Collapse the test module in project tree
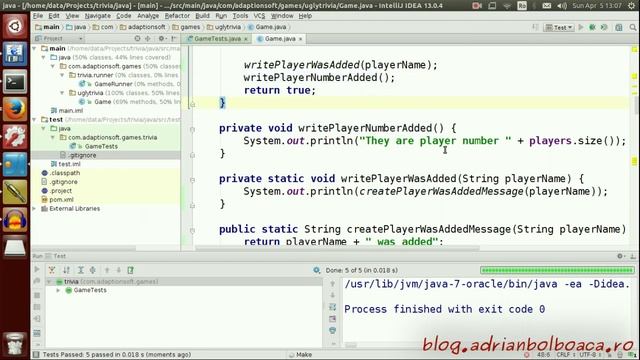This screenshot has width=640, height=360. click(x=35, y=120)
